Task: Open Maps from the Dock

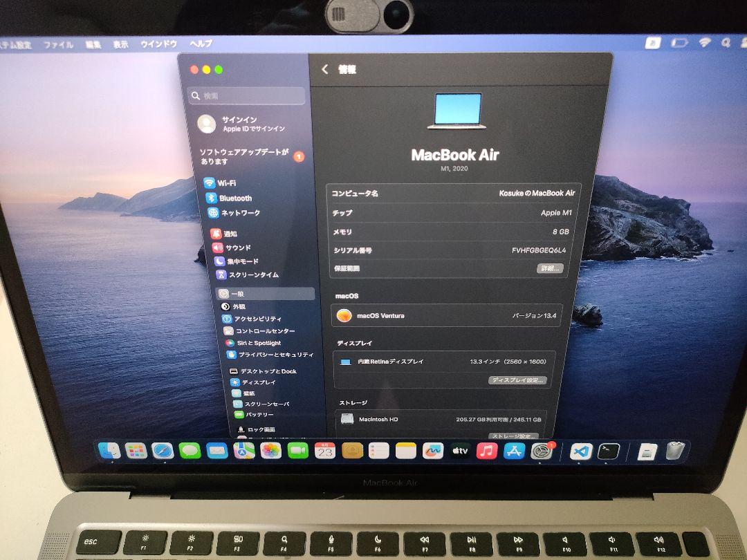Action: (x=244, y=451)
